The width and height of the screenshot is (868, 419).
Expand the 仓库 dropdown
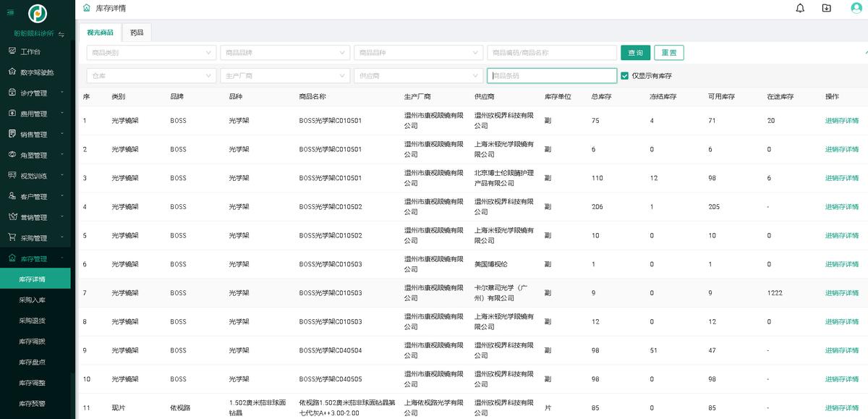(150, 75)
